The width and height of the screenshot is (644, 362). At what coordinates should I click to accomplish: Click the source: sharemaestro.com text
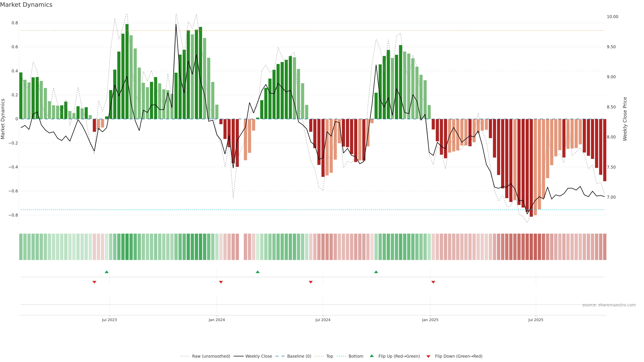click(609, 305)
